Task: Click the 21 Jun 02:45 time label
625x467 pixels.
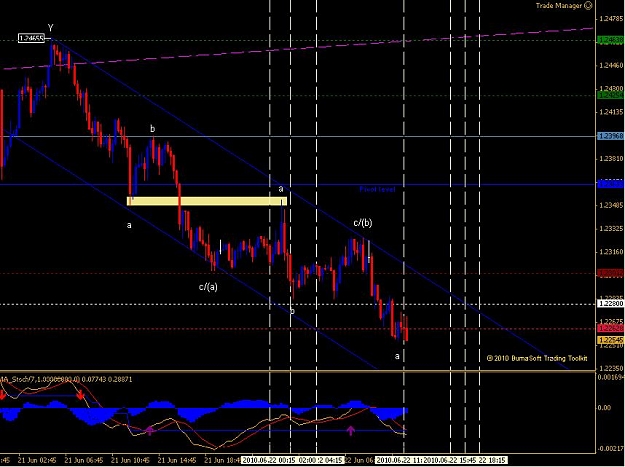Action: [37, 460]
